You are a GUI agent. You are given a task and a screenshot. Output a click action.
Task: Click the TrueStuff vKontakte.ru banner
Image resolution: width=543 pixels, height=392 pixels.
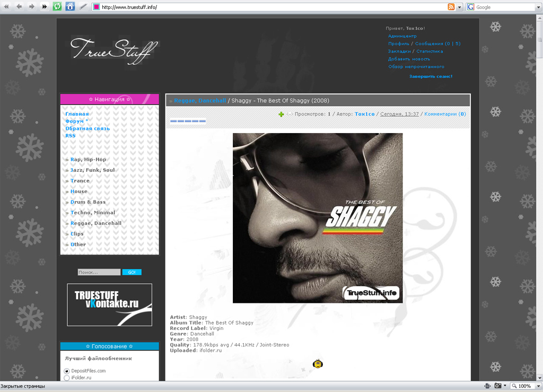(x=109, y=304)
